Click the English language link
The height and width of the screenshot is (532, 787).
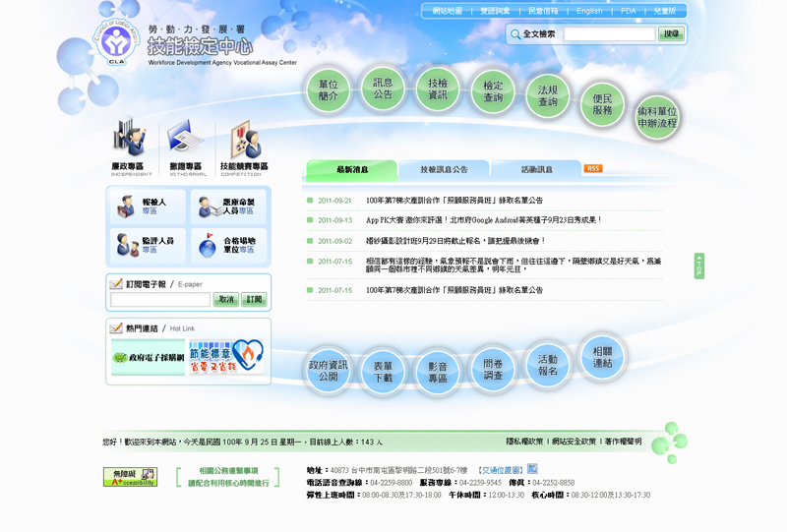[x=589, y=11]
